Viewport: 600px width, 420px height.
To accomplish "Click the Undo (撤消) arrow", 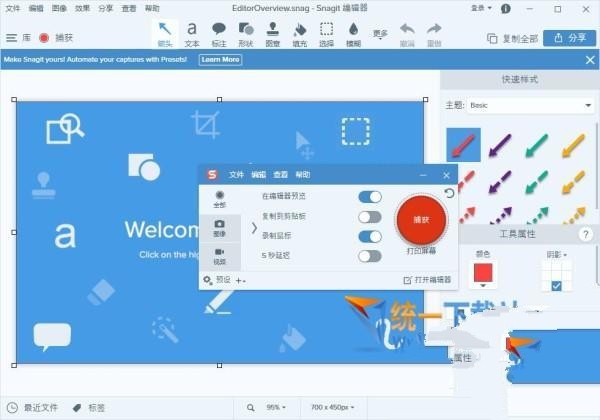I will click(407, 34).
